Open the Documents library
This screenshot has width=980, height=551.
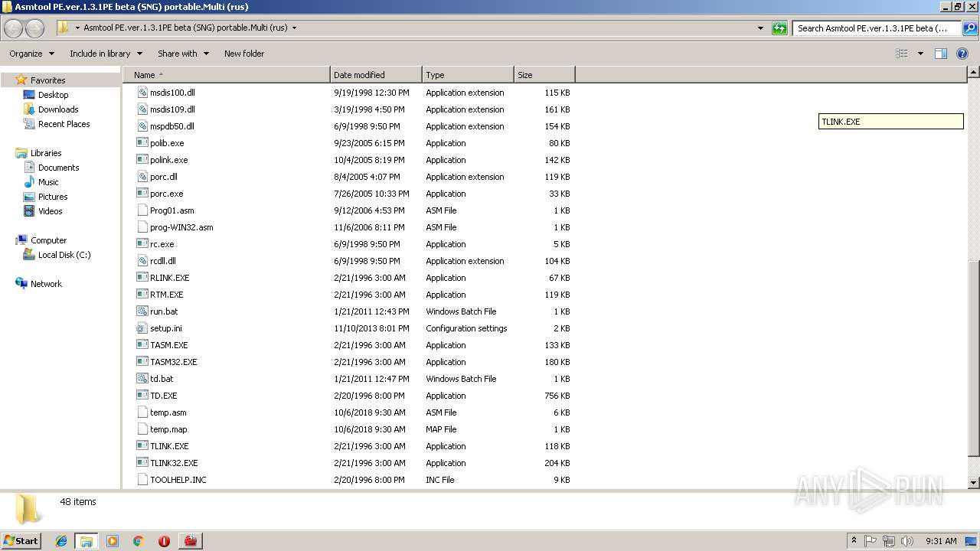tap(58, 168)
